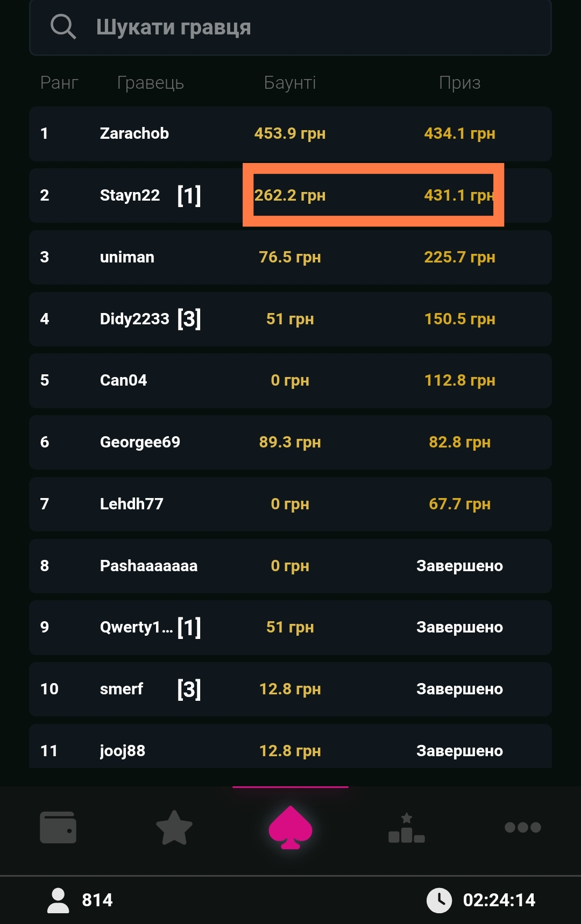Screen dimensions: 581x924
Task: Sort by the Баунті column header
Action: 290,83
